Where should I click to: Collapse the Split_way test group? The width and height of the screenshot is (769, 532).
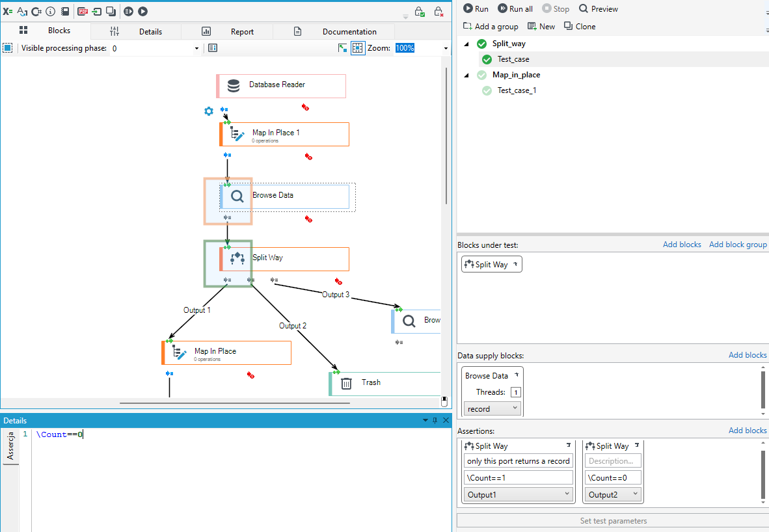point(466,44)
